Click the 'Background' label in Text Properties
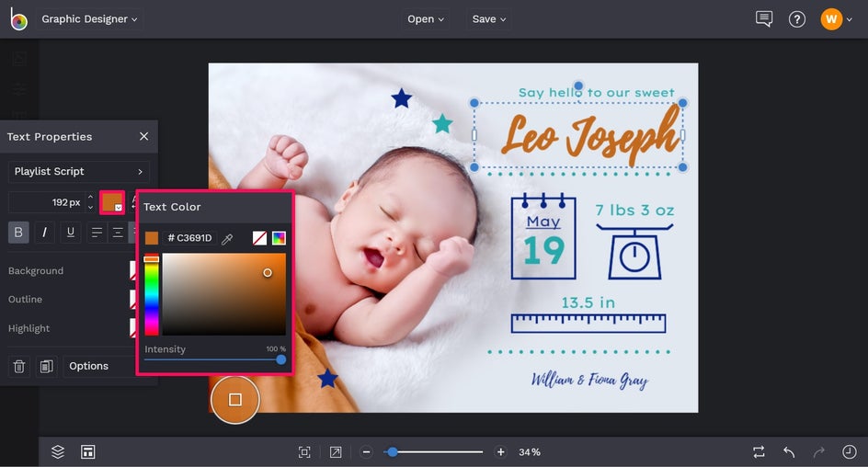The image size is (868, 467). pos(36,270)
